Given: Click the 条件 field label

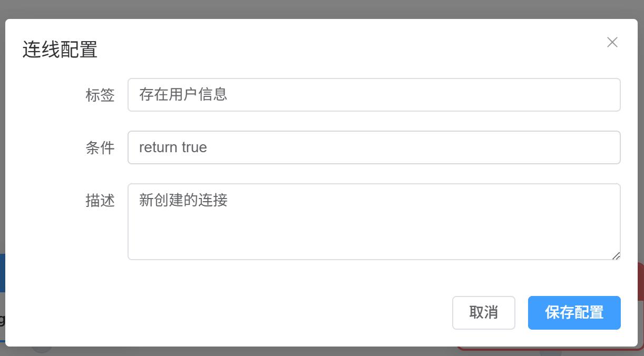Looking at the screenshot, I should (x=101, y=148).
